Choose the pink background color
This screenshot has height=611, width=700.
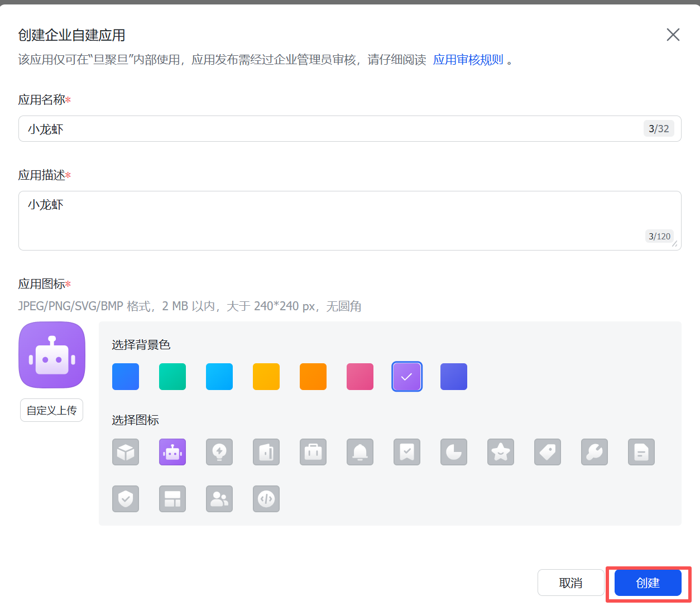coord(360,377)
